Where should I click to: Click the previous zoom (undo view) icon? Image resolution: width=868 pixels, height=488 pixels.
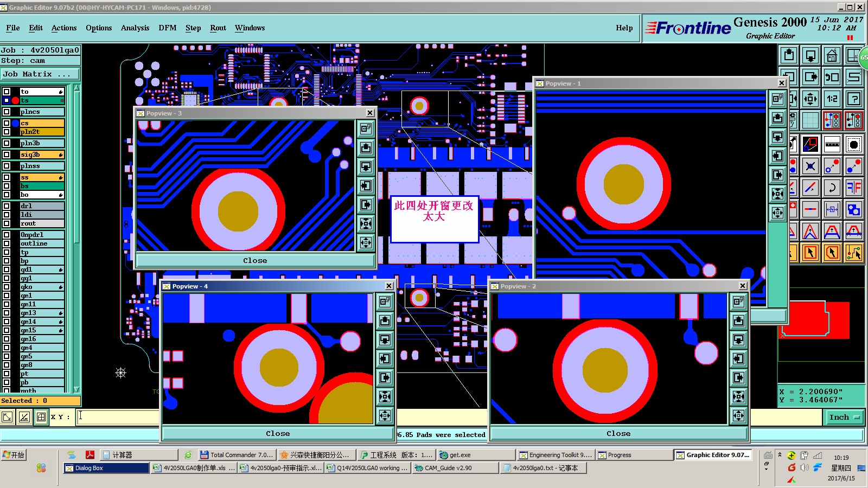tap(832, 76)
